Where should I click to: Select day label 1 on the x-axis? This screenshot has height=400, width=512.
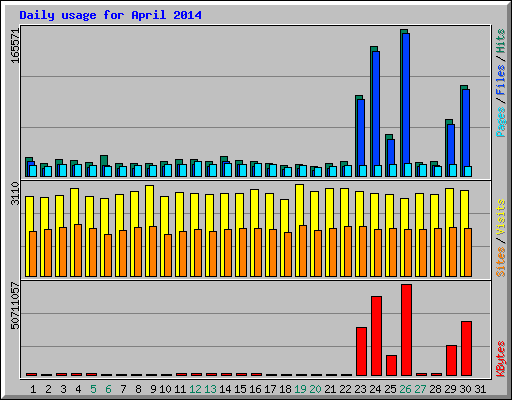click(33, 389)
